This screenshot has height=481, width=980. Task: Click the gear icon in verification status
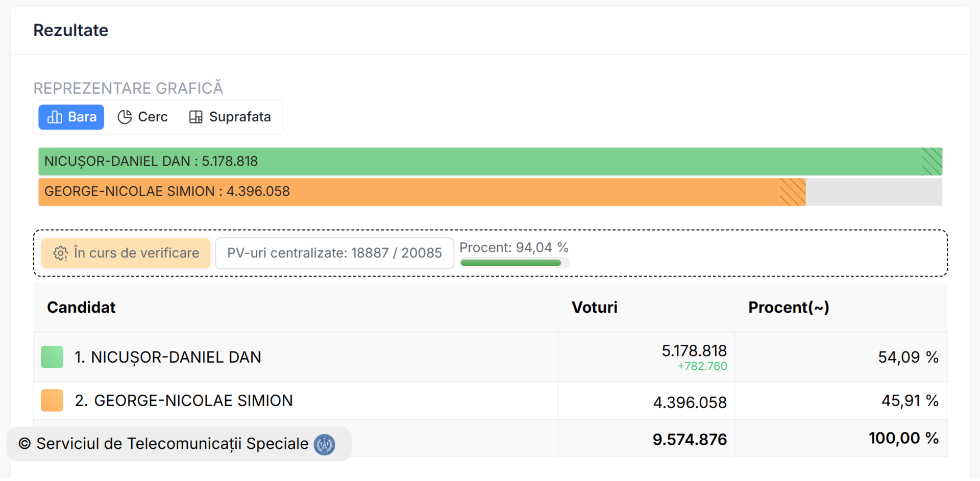(61, 254)
